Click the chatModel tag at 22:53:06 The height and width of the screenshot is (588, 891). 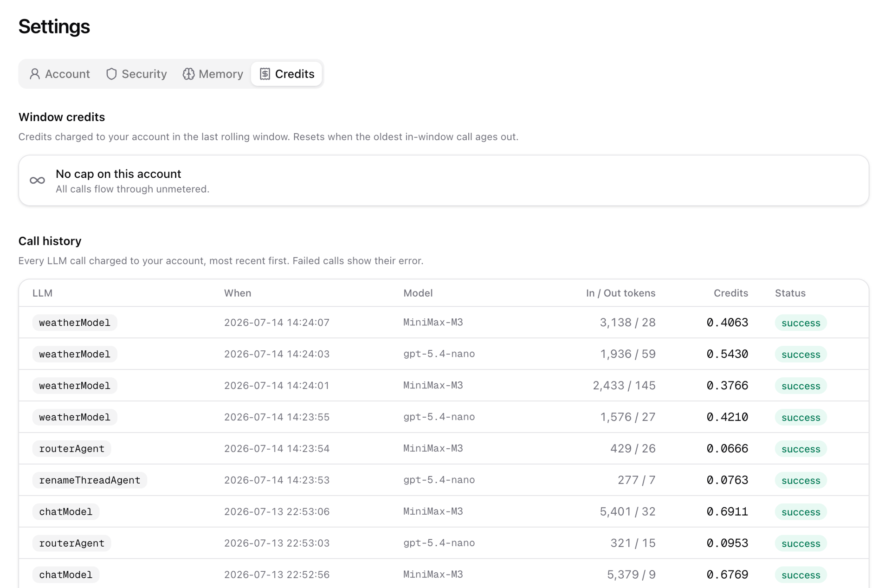(66, 511)
